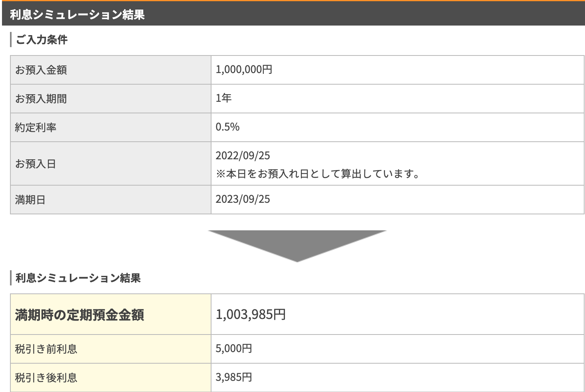Viewport: 585px width, 392px height.
Task: Click the 2023/09/25 maturity date value
Action: (243, 199)
